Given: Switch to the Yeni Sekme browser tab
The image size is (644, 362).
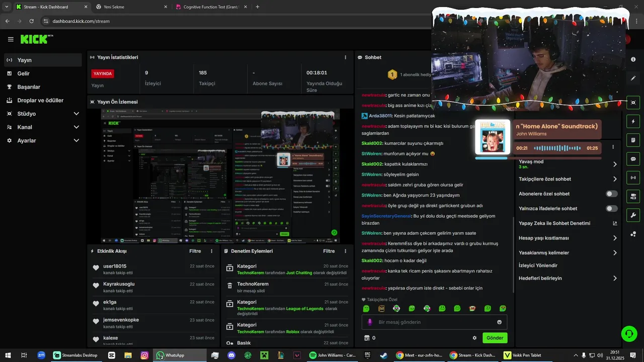Looking at the screenshot, I should point(132,7).
